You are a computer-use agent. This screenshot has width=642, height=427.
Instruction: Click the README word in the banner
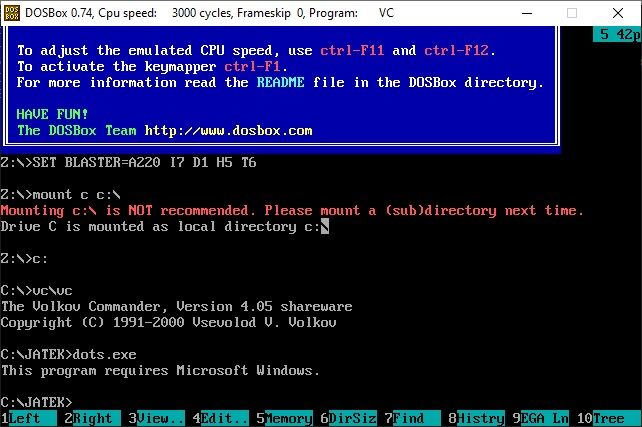click(280, 82)
